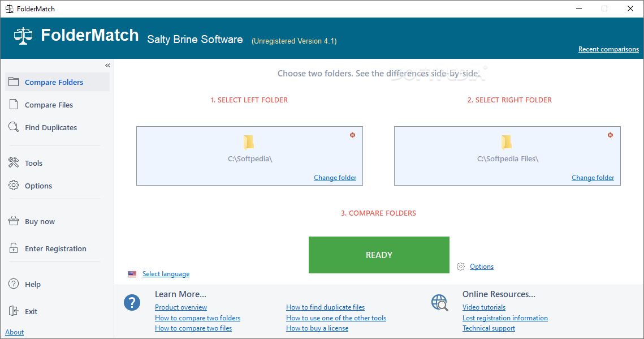Click the right folder icon for C:\Softpedia Files\
The width and height of the screenshot is (644, 339).
(507, 143)
